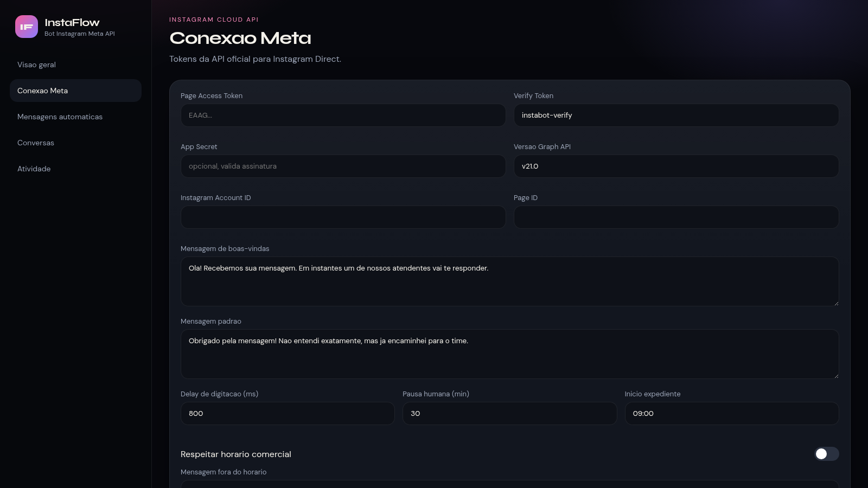Click the Instagram Account ID input

(x=343, y=217)
